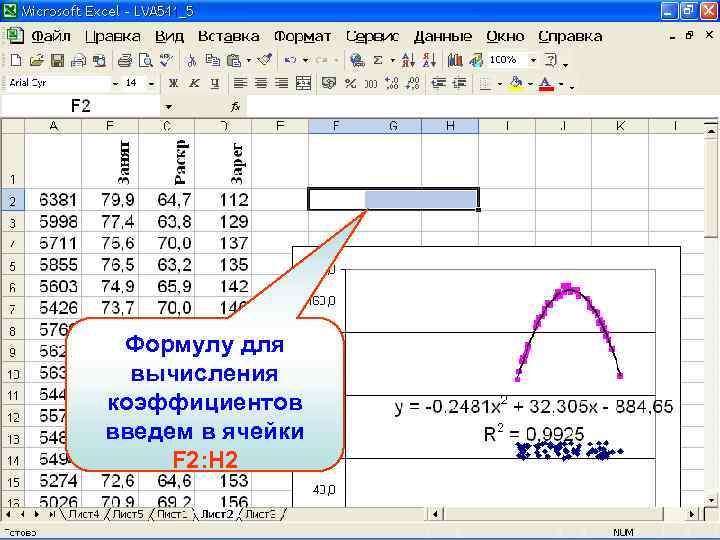
Task: Open the Вставка menu
Action: point(229,36)
